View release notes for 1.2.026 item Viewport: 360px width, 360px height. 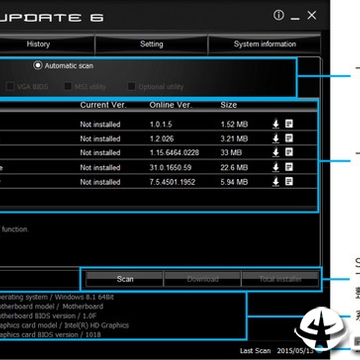(x=289, y=138)
